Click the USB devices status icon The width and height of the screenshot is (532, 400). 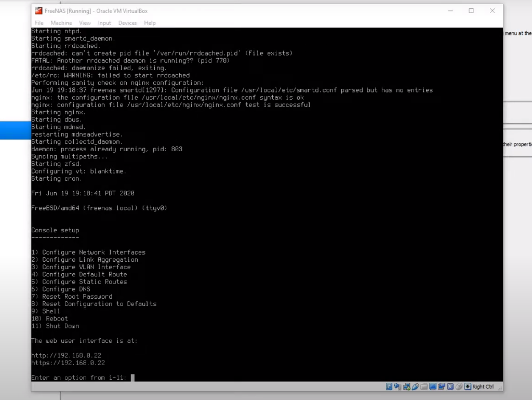click(x=416, y=386)
